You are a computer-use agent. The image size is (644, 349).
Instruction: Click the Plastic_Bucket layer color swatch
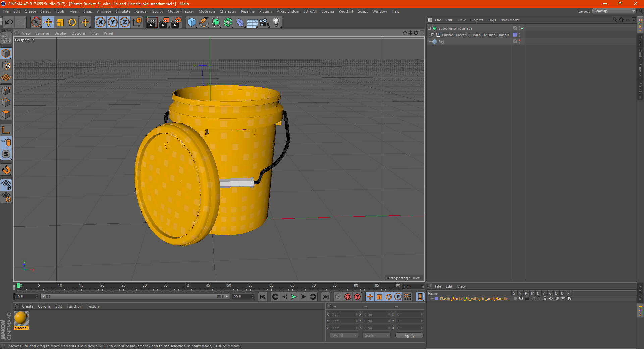click(436, 299)
